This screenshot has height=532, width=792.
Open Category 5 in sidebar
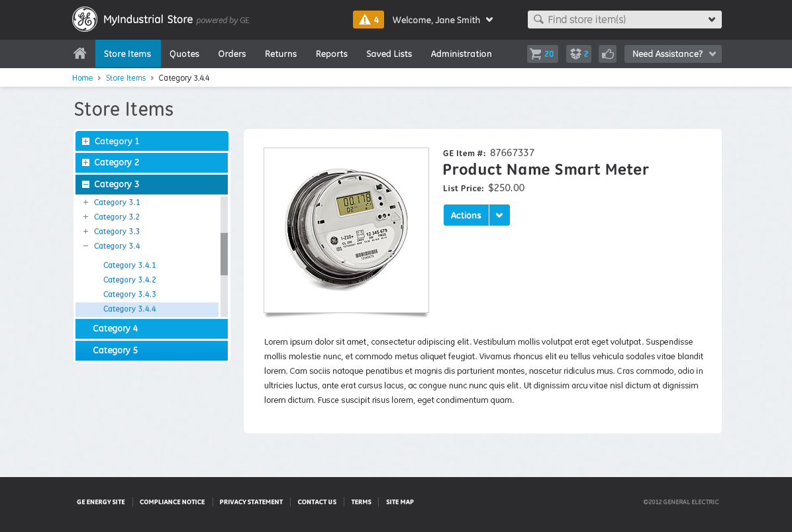tap(152, 351)
